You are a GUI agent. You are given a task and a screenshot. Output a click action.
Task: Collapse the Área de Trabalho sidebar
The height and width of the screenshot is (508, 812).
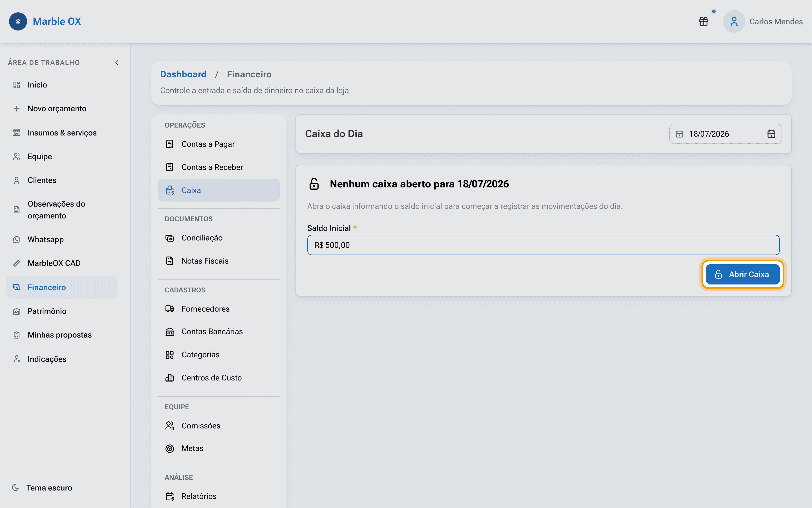(117, 62)
